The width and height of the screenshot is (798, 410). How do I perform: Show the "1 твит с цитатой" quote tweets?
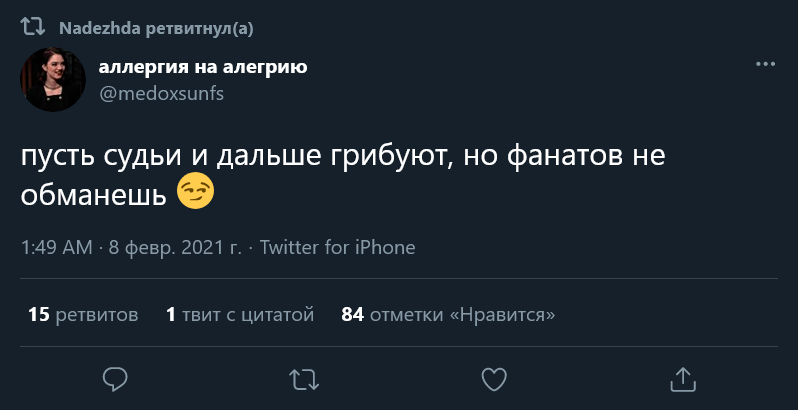pyautogui.click(x=240, y=315)
